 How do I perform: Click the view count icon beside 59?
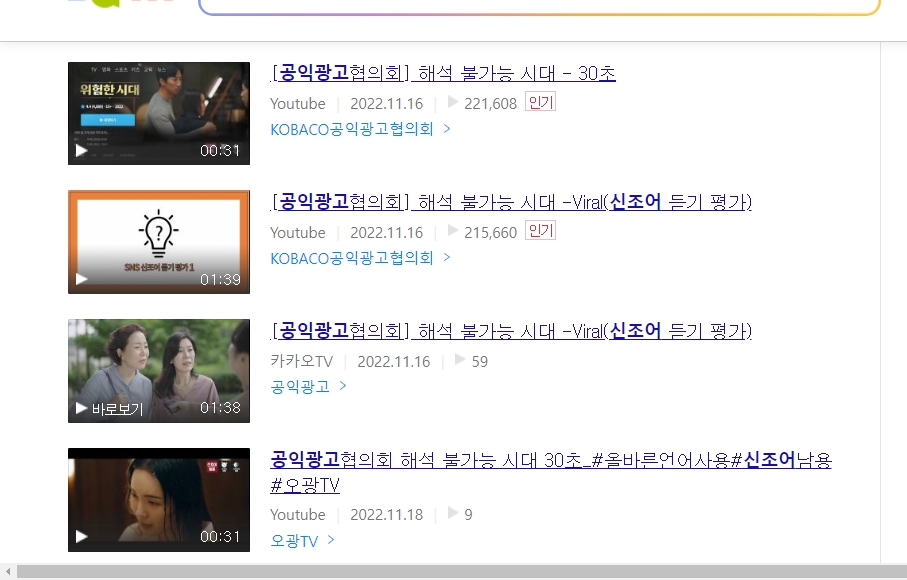460,360
